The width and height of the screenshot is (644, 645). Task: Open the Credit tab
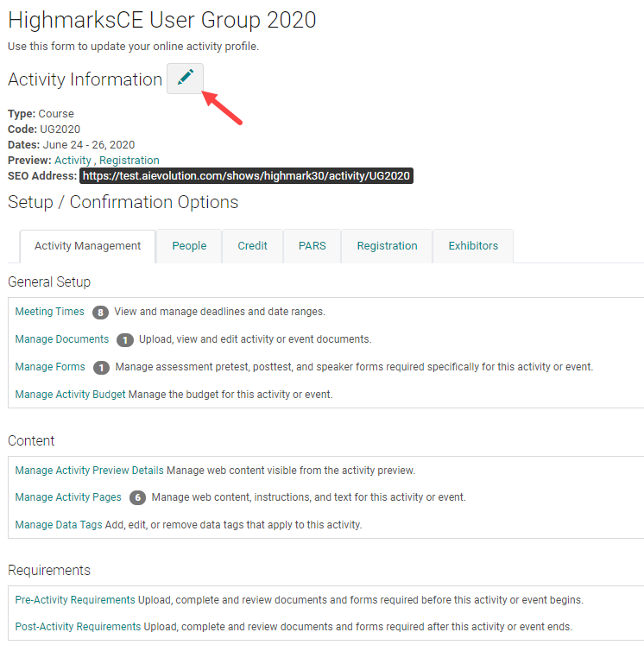tap(252, 246)
